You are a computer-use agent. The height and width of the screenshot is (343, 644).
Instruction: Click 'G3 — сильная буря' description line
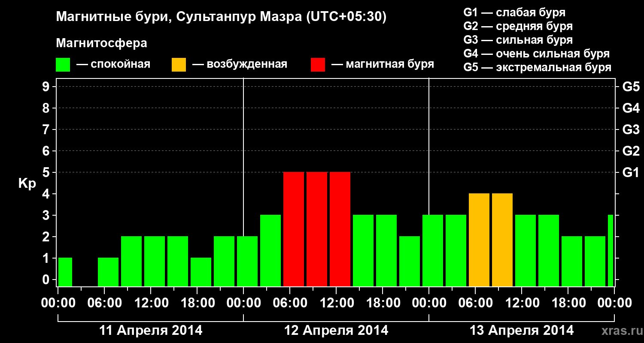point(518,40)
